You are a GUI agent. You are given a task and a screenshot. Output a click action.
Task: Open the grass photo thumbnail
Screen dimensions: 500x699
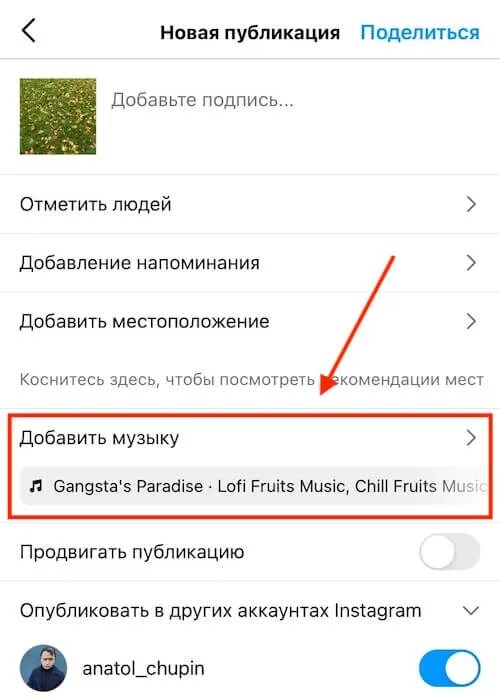click(58, 116)
